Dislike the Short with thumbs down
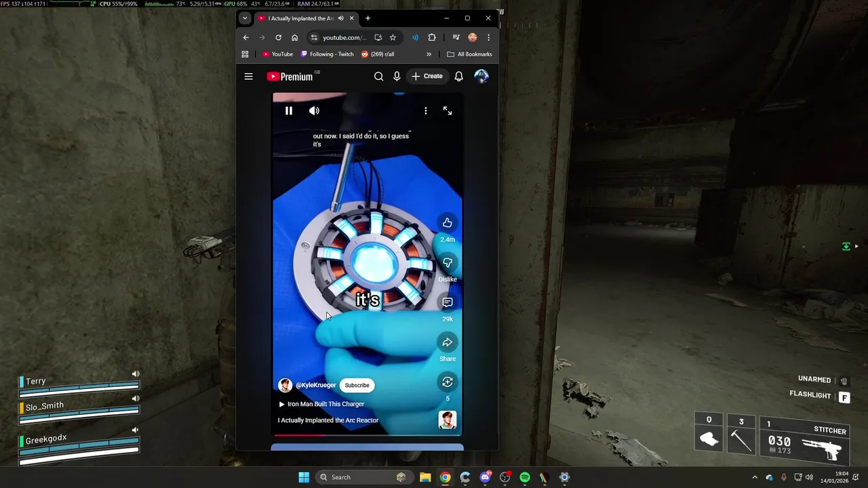Screen dimensions: 868x488 pyautogui.click(x=448, y=262)
